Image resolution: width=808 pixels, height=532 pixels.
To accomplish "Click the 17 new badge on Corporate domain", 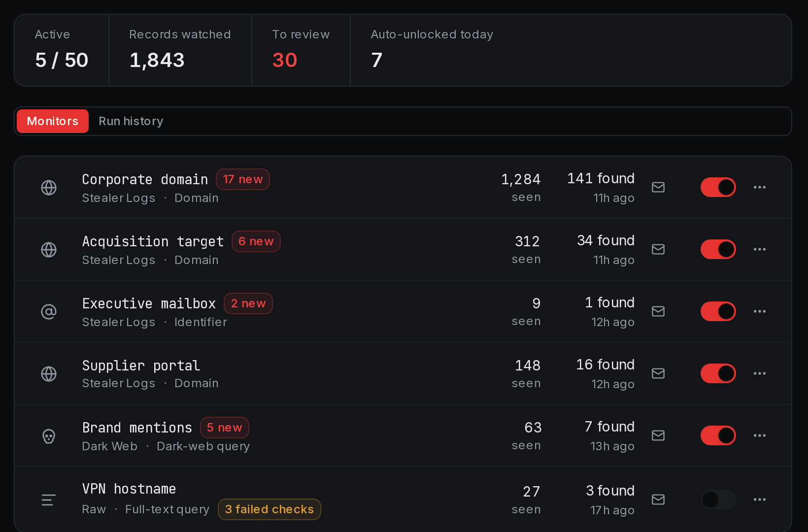I will [x=243, y=179].
